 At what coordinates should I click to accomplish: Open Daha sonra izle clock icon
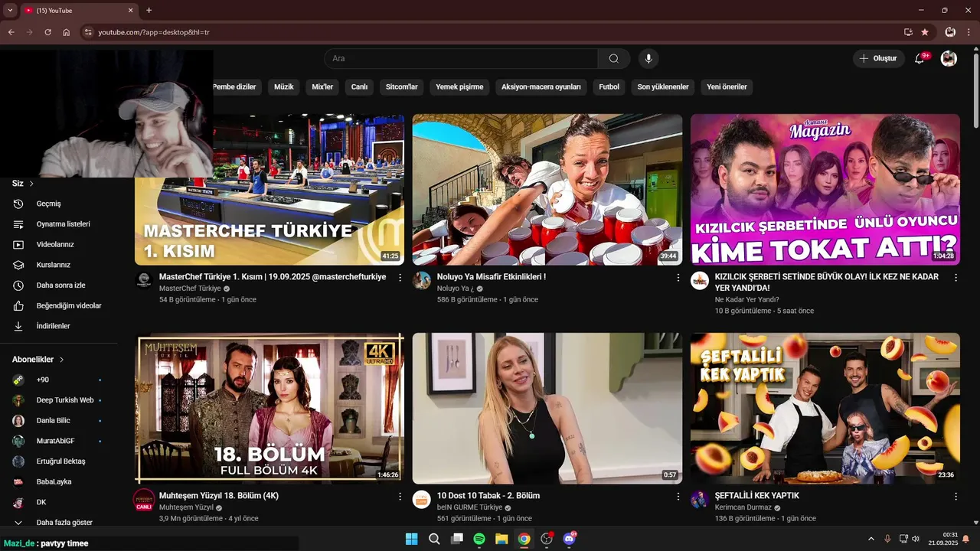point(19,285)
